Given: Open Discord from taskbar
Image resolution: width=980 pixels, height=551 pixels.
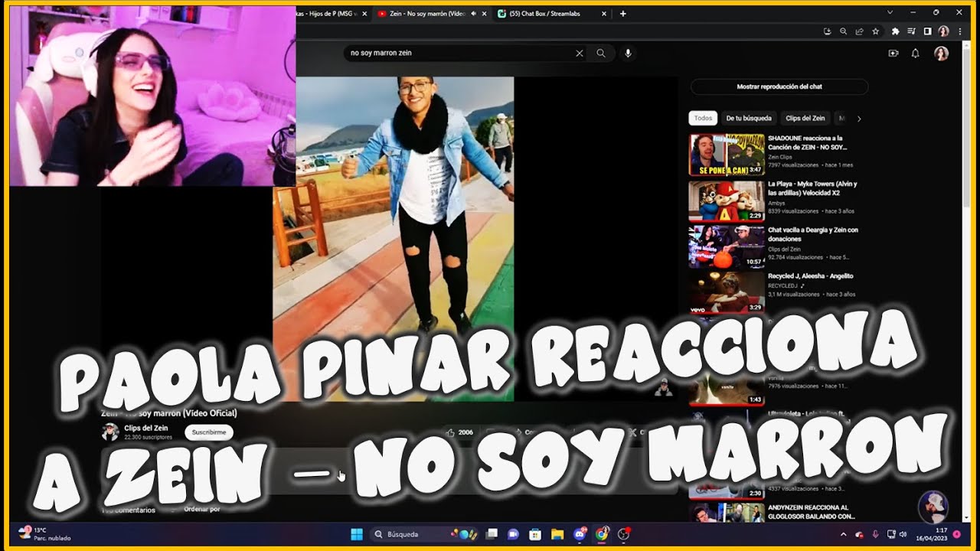Looking at the screenshot, I should coord(580,534).
